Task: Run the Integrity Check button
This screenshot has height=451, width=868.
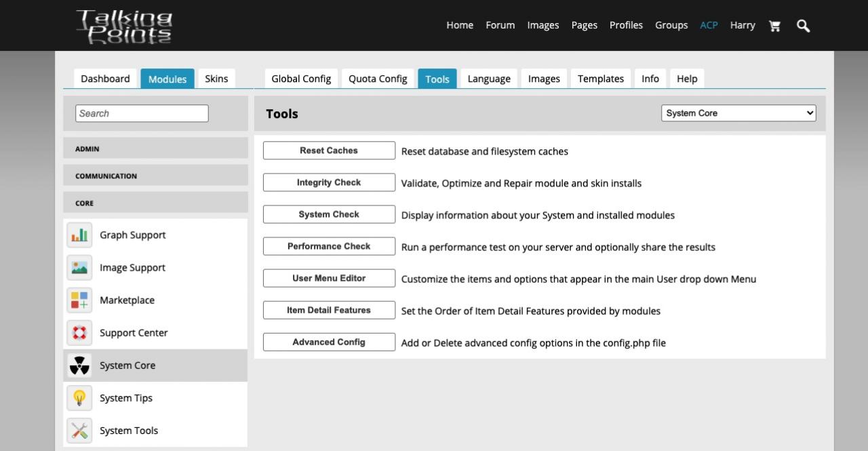Action: tap(329, 182)
